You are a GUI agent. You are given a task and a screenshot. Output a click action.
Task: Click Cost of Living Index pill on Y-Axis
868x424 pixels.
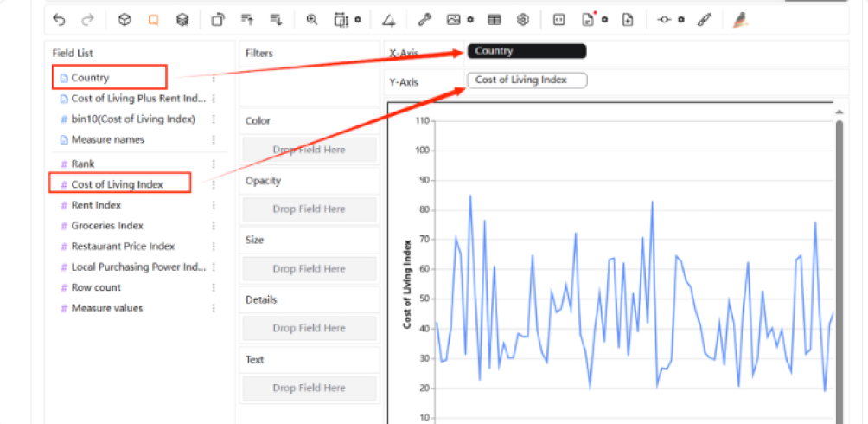pos(527,80)
